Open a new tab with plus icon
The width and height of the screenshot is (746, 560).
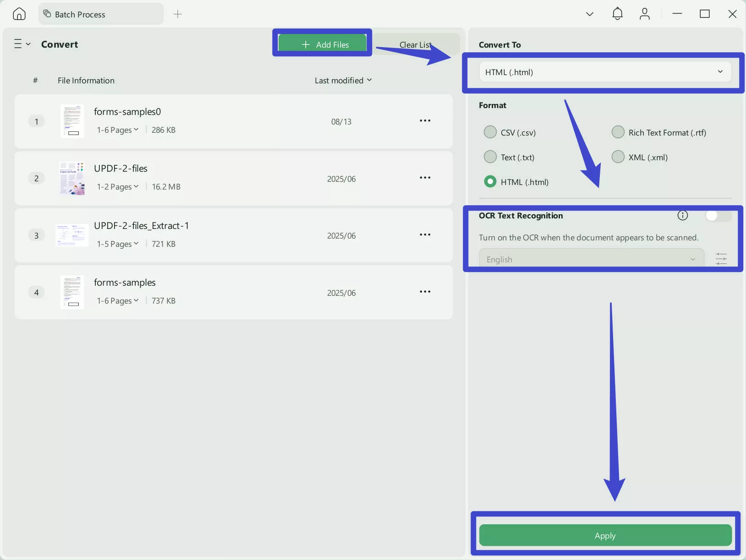pos(178,14)
